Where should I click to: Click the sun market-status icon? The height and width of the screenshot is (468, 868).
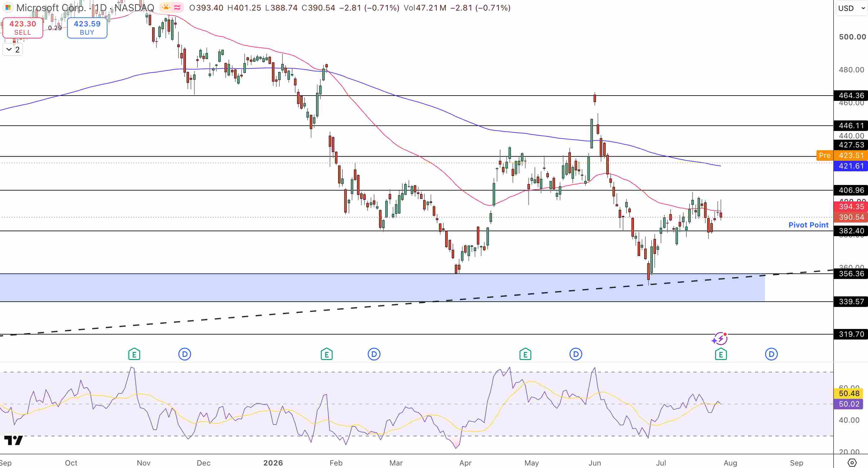(x=166, y=7)
